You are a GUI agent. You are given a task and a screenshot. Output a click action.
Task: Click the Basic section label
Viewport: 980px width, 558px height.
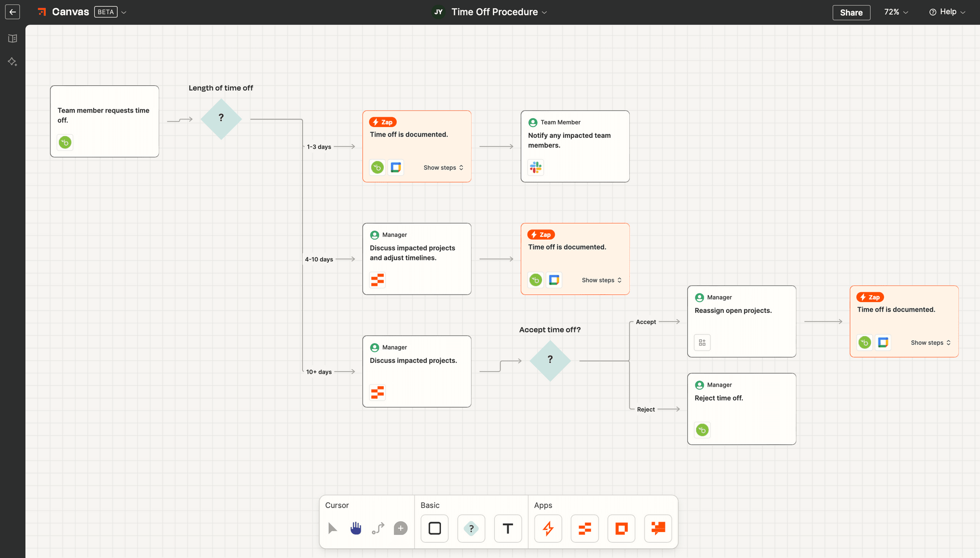[430, 505]
